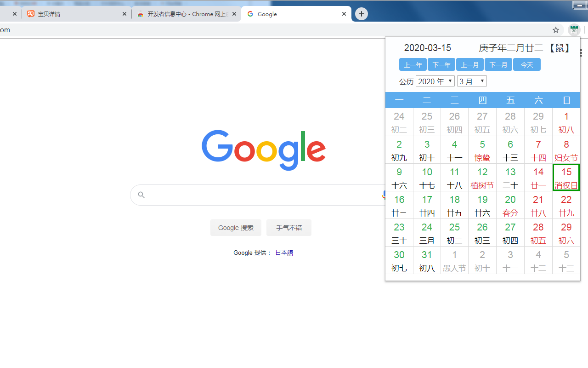Screen dimensions: 588x368
Task: Go to next month with 下一月
Action: click(498, 65)
